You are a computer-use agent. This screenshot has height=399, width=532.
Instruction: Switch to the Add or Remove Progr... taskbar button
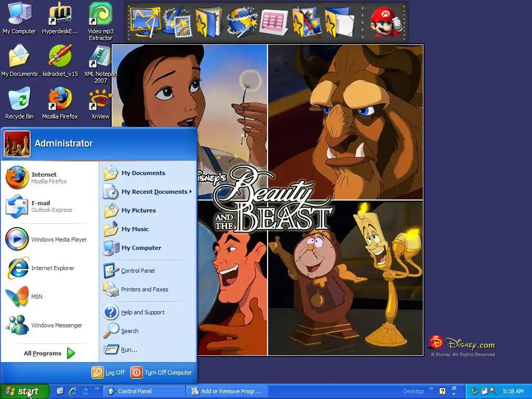(x=228, y=391)
